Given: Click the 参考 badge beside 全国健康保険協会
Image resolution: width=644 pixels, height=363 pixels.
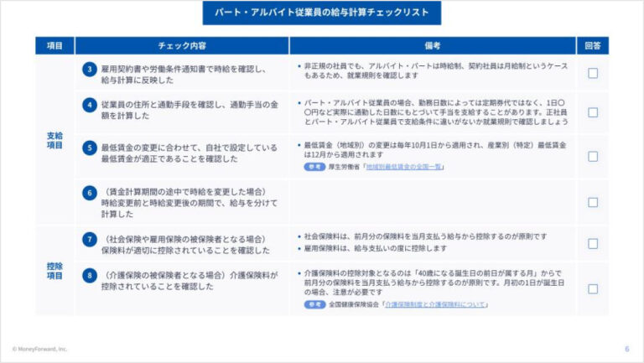Looking at the screenshot, I should 314,304.
